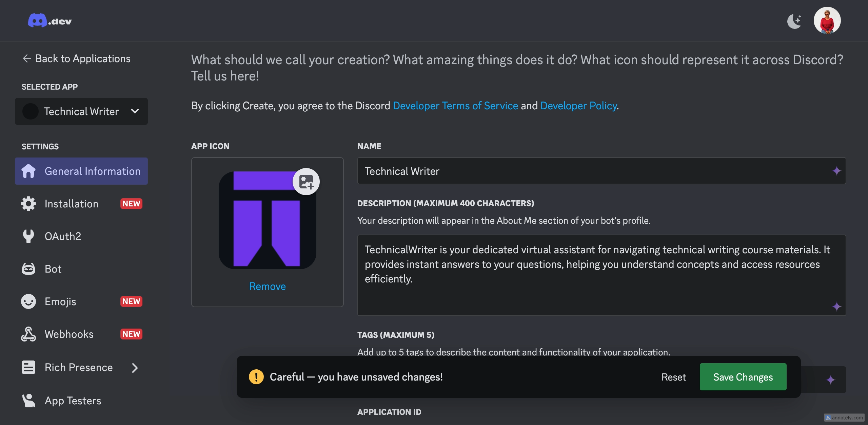Click the Bot robot icon
The image size is (868, 425).
(28, 269)
